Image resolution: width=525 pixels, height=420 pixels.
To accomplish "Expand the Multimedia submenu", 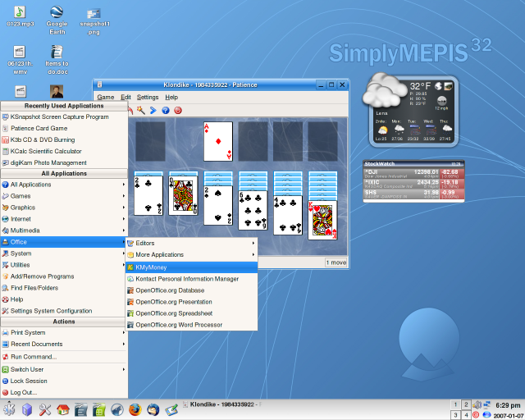I will [x=64, y=231].
